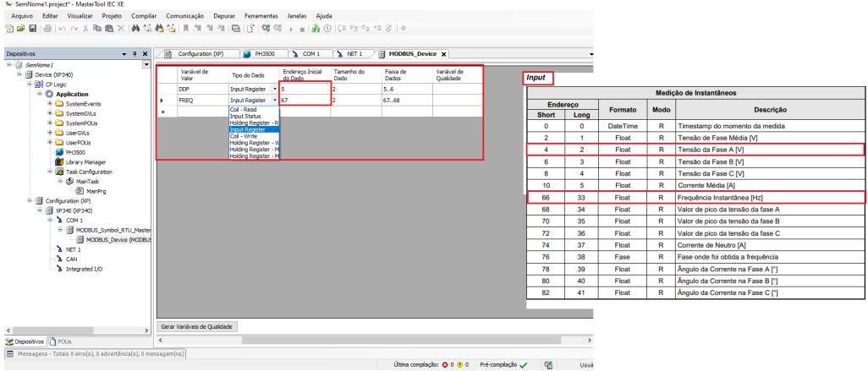Collapse the Application node in the tree
This screenshot has width=868, height=371.
[x=39, y=93]
